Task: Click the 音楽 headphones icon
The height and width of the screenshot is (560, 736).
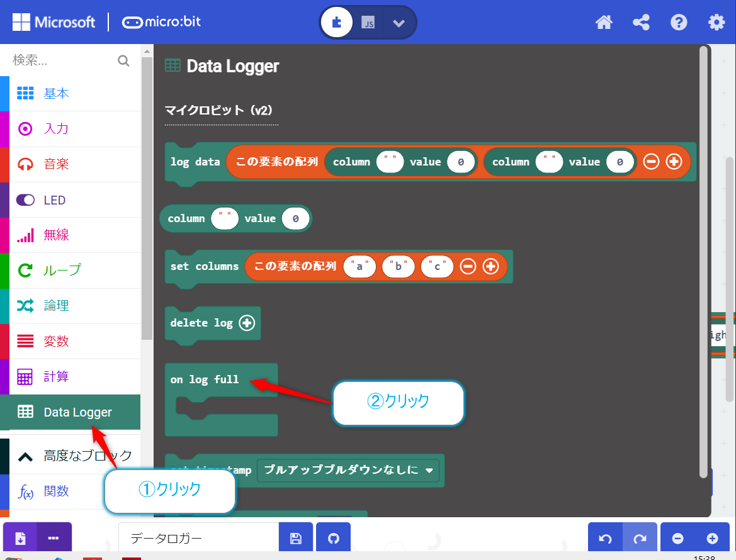Action: (25, 164)
